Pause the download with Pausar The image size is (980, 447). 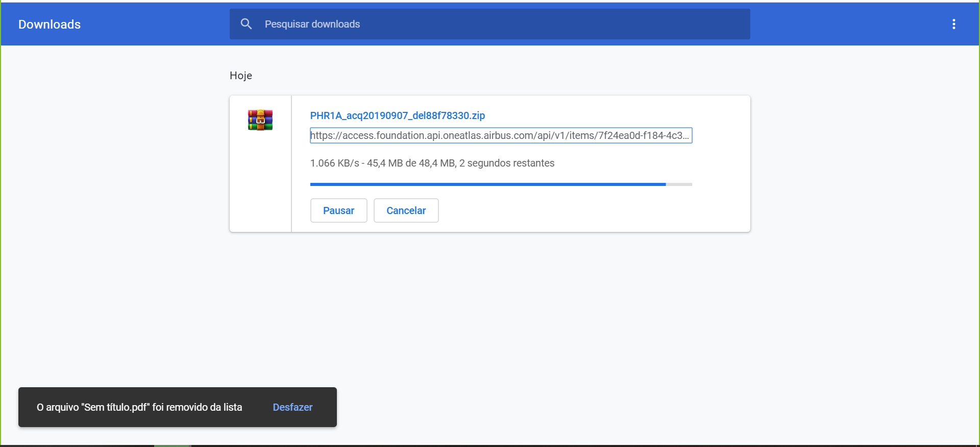[x=338, y=210]
